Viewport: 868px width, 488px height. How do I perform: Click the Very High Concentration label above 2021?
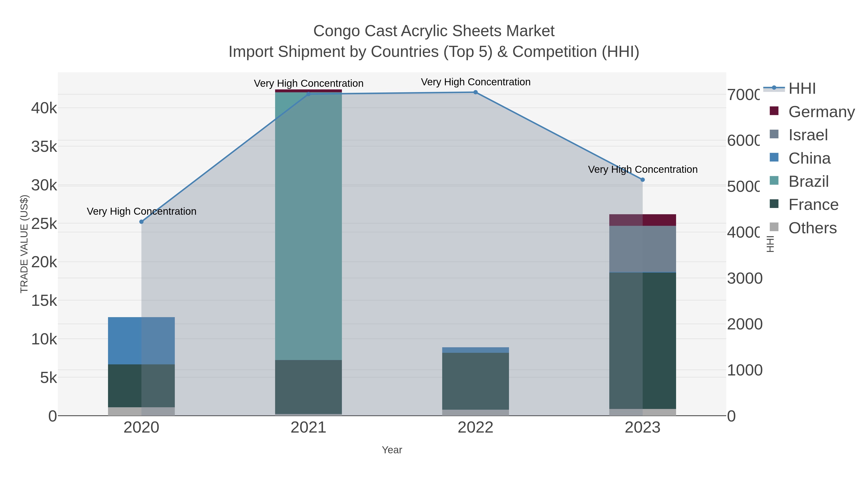tap(309, 84)
